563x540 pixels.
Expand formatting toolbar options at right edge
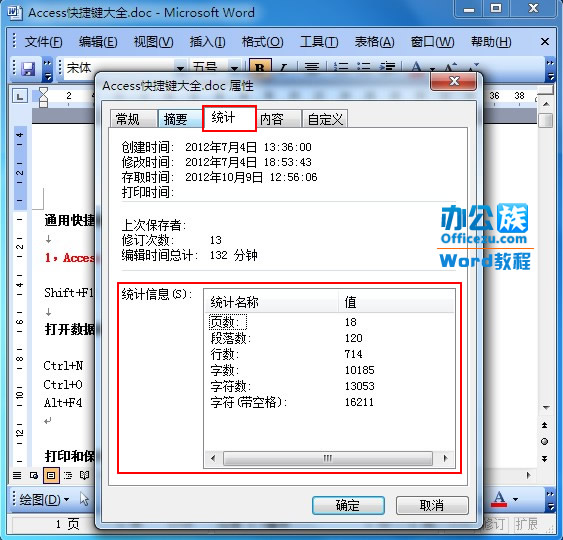point(550,69)
